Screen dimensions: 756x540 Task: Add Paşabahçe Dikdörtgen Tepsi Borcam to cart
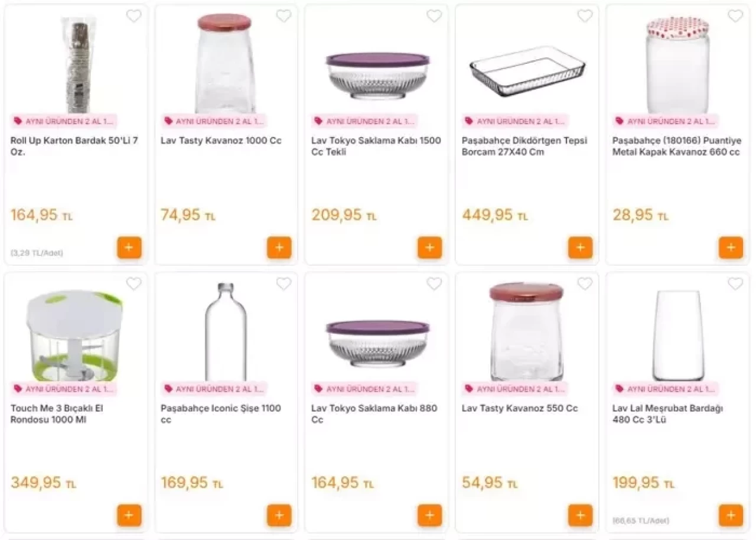[580, 248]
